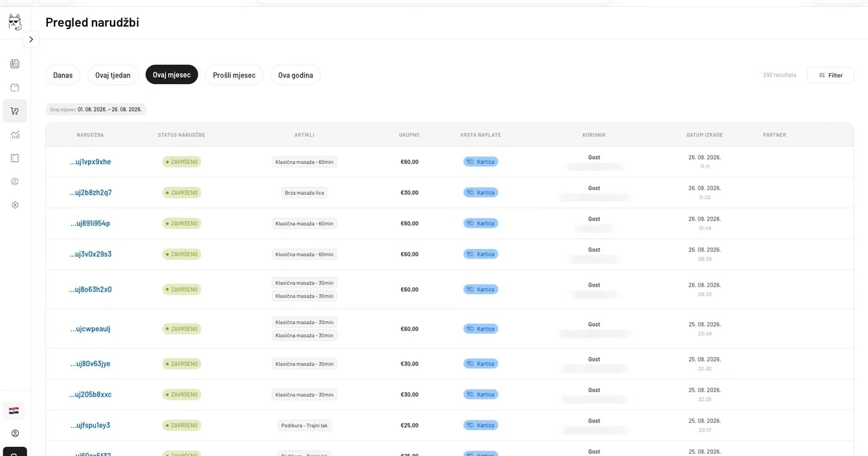The image size is (868, 456).
Task: Open the analytics chart sidebar icon
Action: point(15,135)
